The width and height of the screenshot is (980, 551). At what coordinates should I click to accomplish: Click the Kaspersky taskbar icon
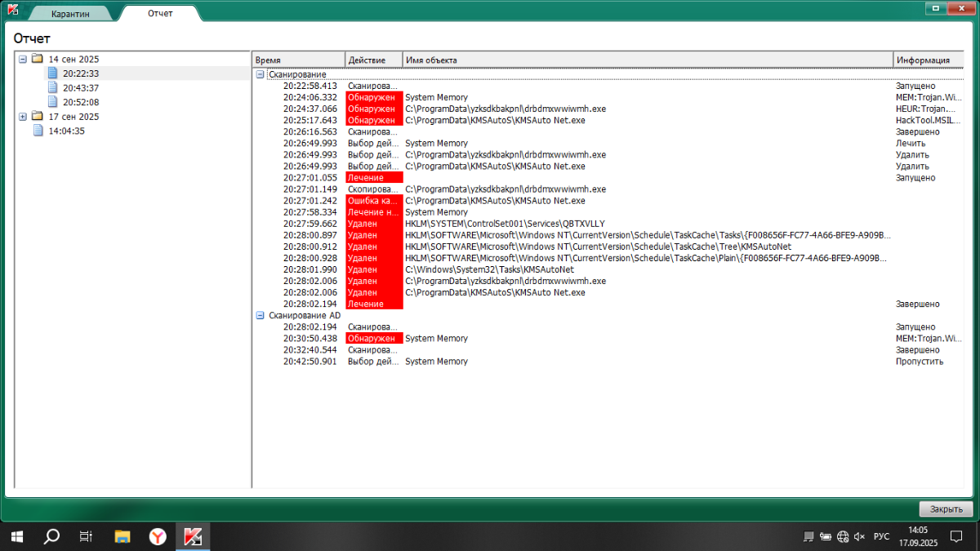tap(194, 536)
